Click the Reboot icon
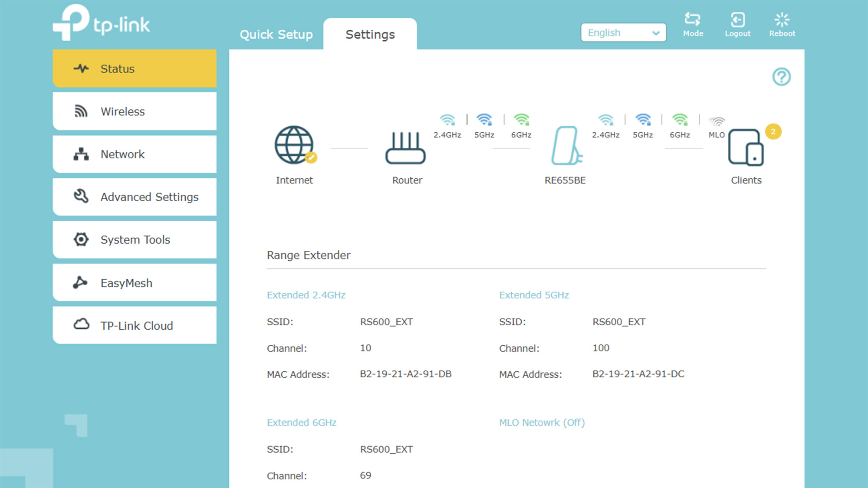The width and height of the screenshot is (868, 488). 782,20
